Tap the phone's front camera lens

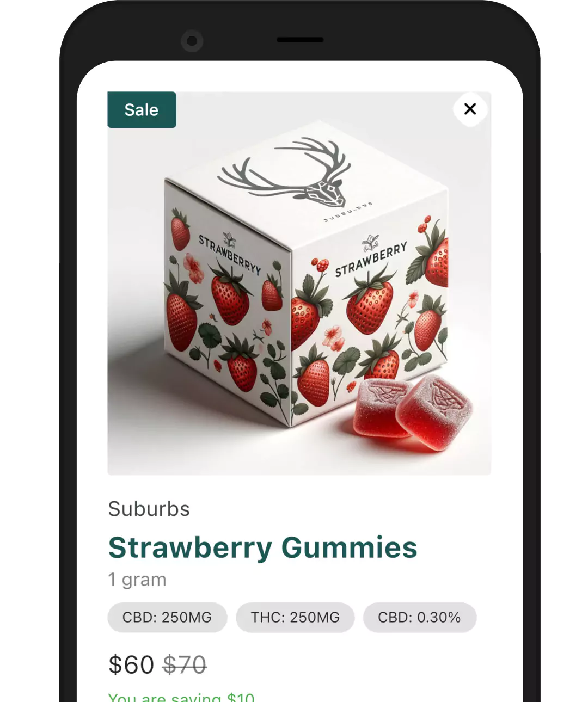click(192, 41)
